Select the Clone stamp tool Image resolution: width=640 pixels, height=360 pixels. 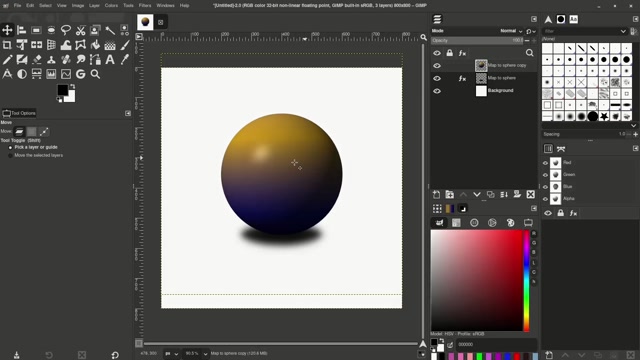(x=51, y=59)
